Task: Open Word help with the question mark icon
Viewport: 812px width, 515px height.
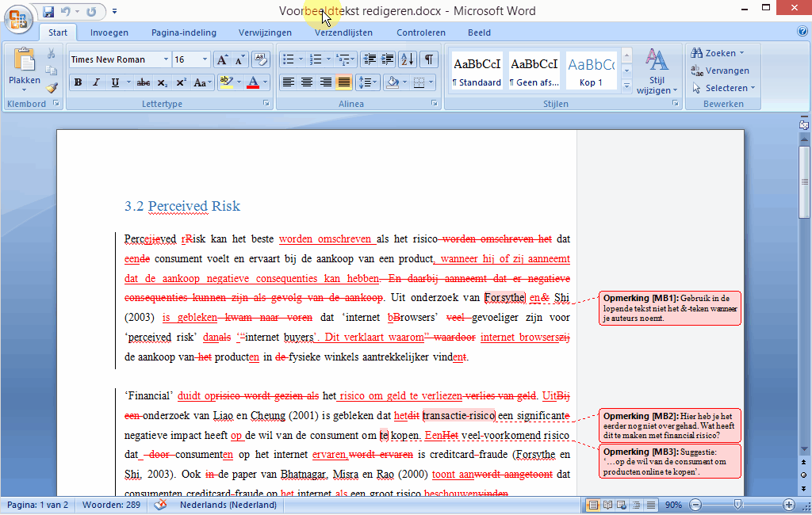Action: [x=802, y=32]
